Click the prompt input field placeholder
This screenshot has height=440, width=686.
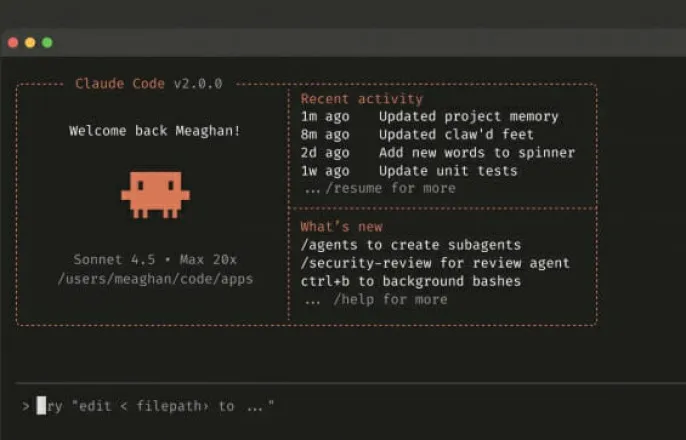click(x=155, y=406)
